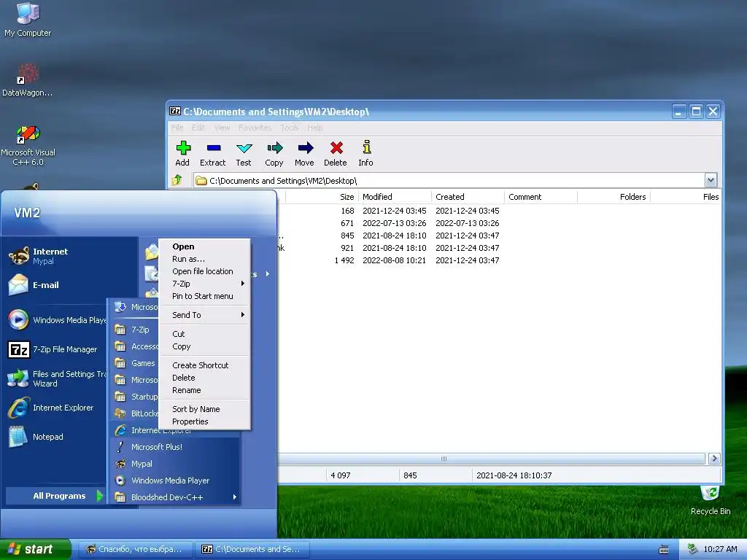Click the Folders column header
Screen dimensions: 747x560
(614, 197)
